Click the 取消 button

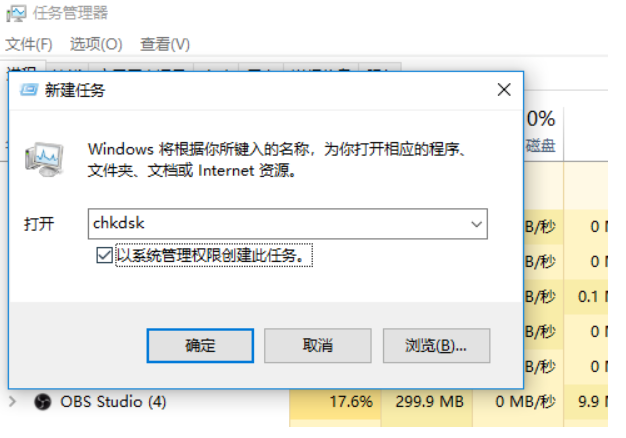pyautogui.click(x=318, y=346)
